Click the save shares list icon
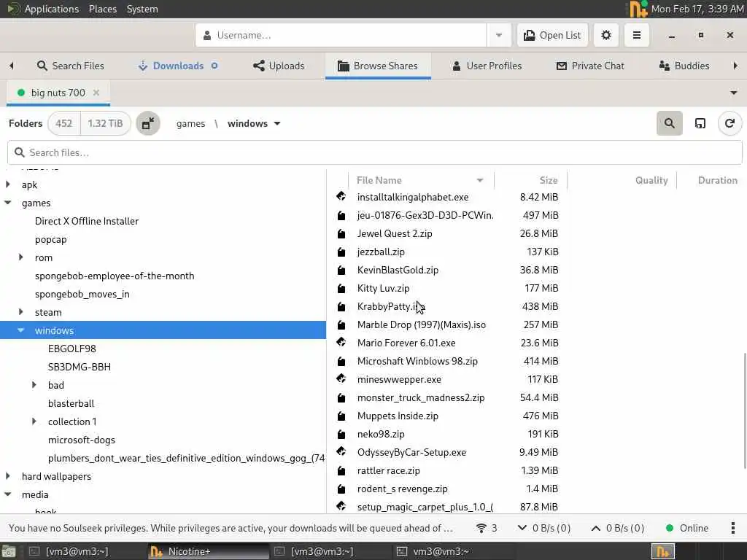 pyautogui.click(x=700, y=123)
